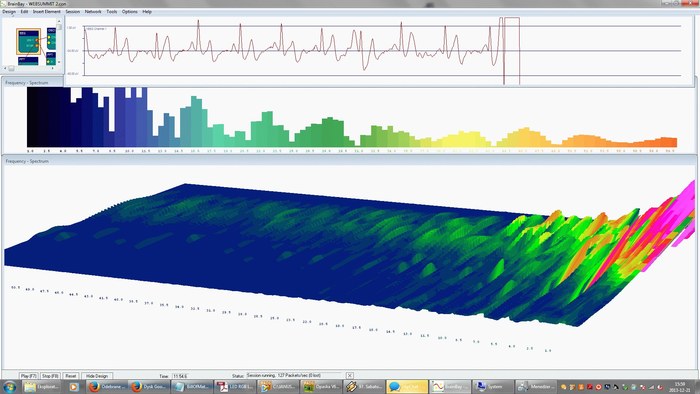The width and height of the screenshot is (700, 394).
Task: Open the chat application taskbar item
Action: 407,387
